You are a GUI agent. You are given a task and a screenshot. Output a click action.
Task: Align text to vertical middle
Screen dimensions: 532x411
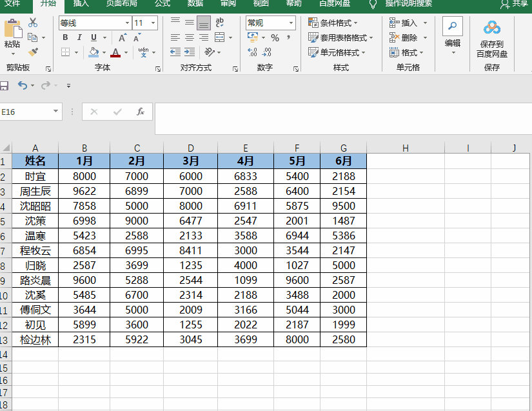coord(190,23)
